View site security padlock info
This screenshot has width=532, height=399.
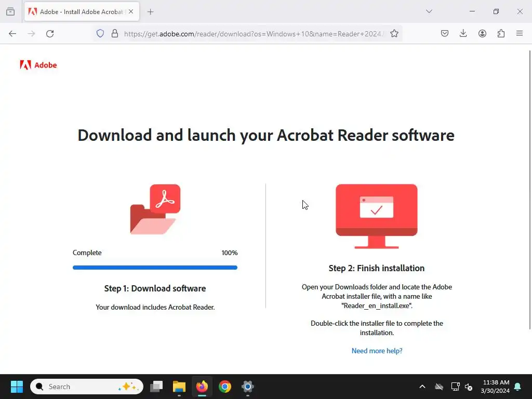tap(115, 34)
